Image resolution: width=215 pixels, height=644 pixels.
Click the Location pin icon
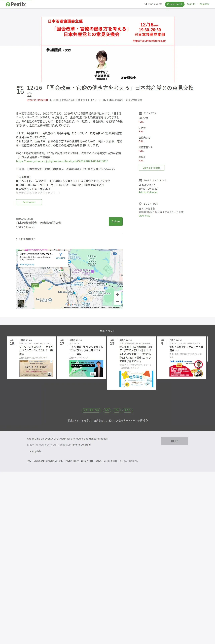click(140, 204)
